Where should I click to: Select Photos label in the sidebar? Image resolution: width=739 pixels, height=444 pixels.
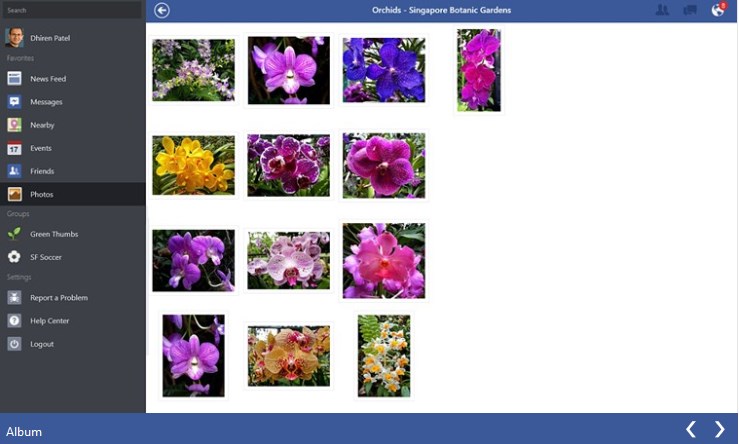point(41,194)
